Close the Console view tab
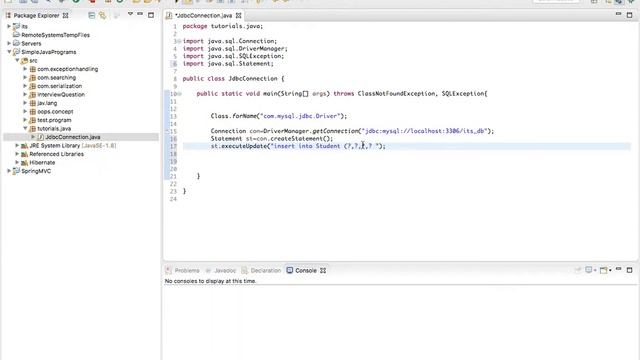 tap(323, 271)
